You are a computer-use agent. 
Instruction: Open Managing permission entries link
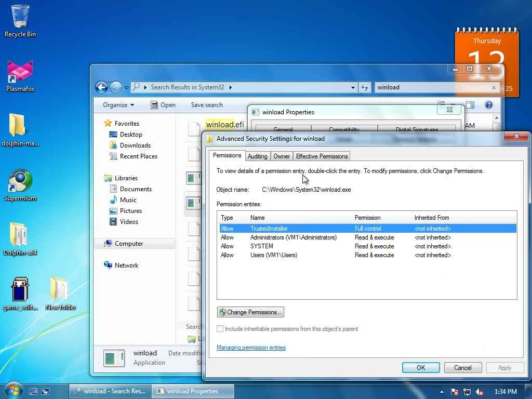point(251,348)
